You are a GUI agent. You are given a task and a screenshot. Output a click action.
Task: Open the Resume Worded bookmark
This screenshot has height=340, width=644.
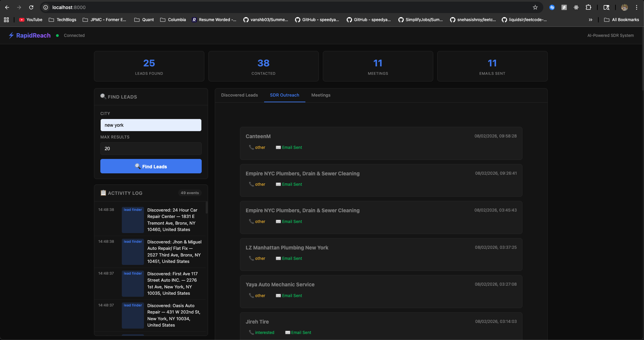214,20
